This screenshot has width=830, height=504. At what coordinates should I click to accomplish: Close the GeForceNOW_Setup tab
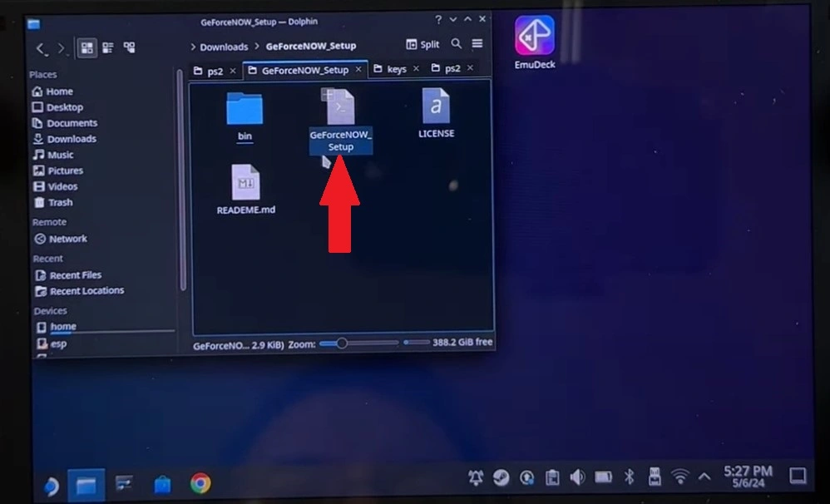point(358,69)
